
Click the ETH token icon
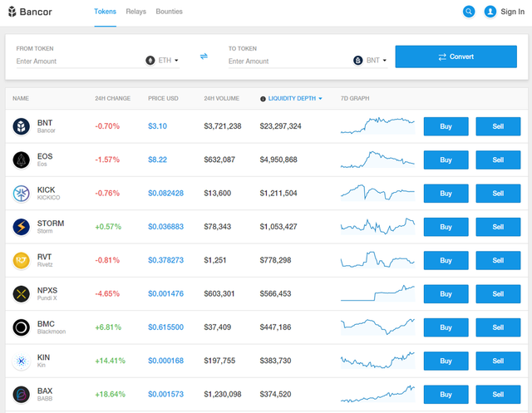coord(150,61)
